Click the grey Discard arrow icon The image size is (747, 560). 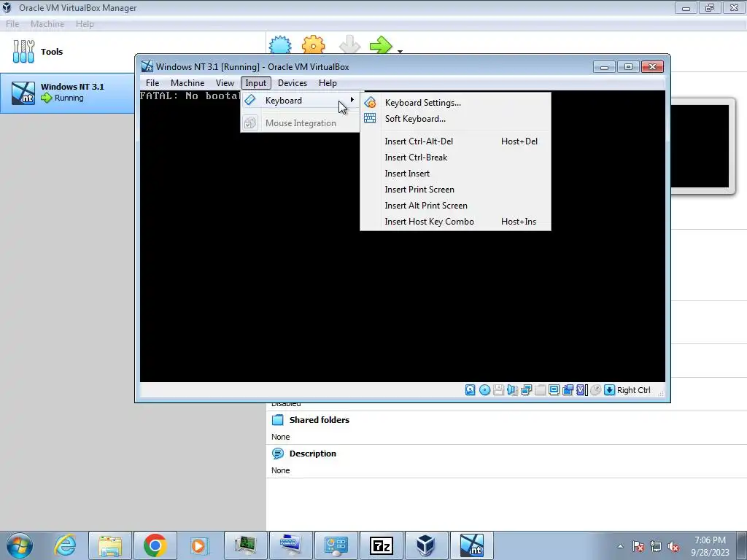pos(349,44)
